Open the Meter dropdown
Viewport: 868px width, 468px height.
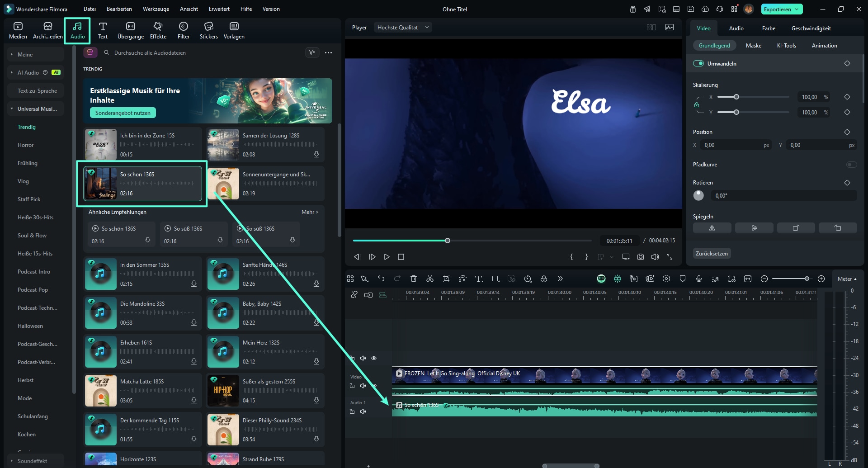coord(847,279)
